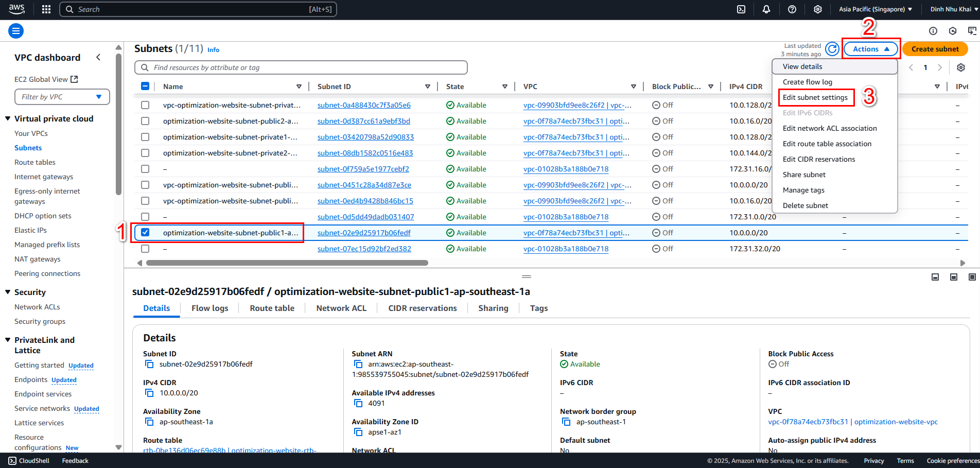Open the AWS services grid menu
Screen dimensions: 980x468
[46, 9]
